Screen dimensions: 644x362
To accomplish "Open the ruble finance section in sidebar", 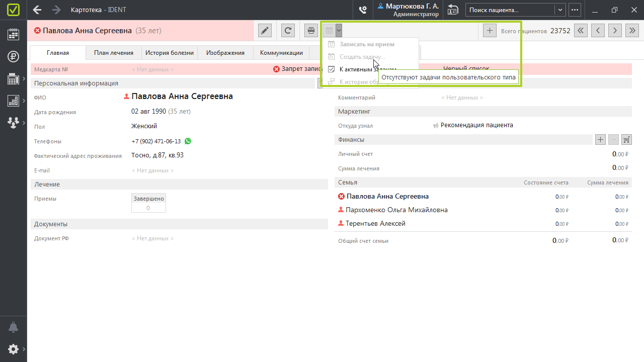I will click(13, 56).
